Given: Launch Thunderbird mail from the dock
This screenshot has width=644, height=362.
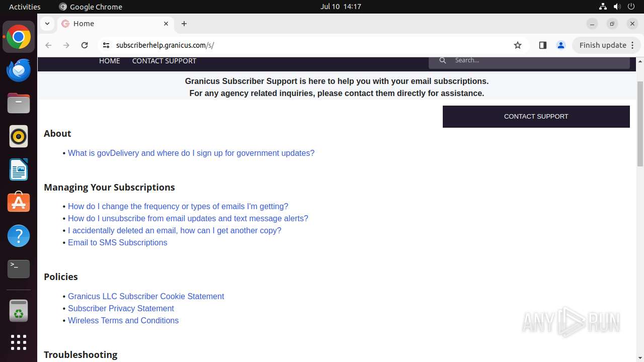Looking at the screenshot, I should coord(19,70).
